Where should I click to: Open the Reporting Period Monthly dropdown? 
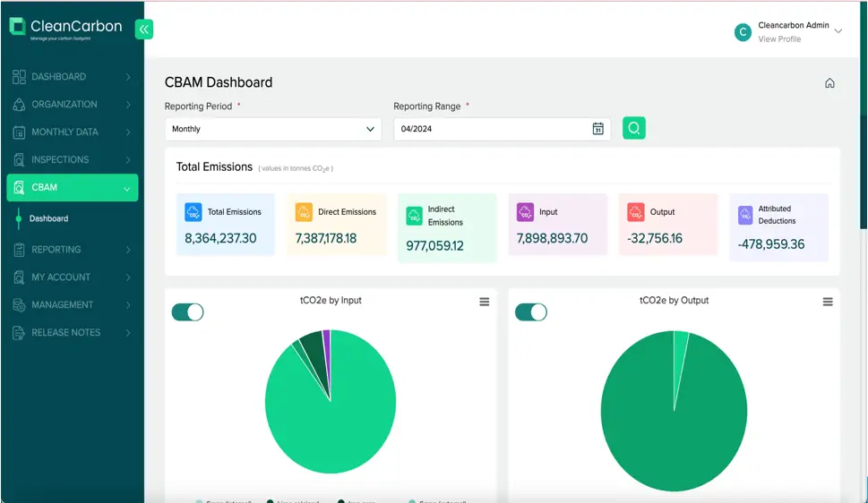(x=273, y=129)
